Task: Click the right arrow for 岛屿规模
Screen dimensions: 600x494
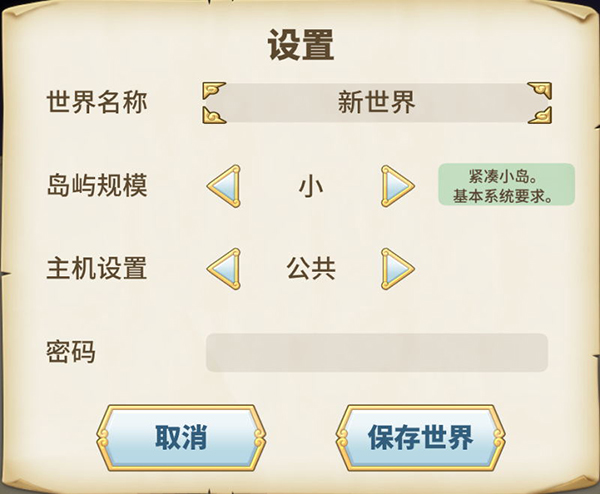Action: pyautogui.click(x=396, y=185)
